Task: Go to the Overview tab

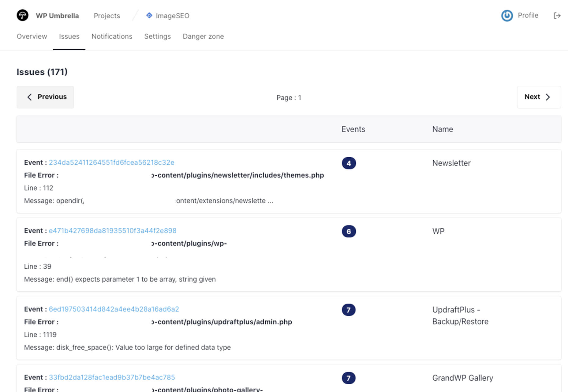Action: pos(32,36)
